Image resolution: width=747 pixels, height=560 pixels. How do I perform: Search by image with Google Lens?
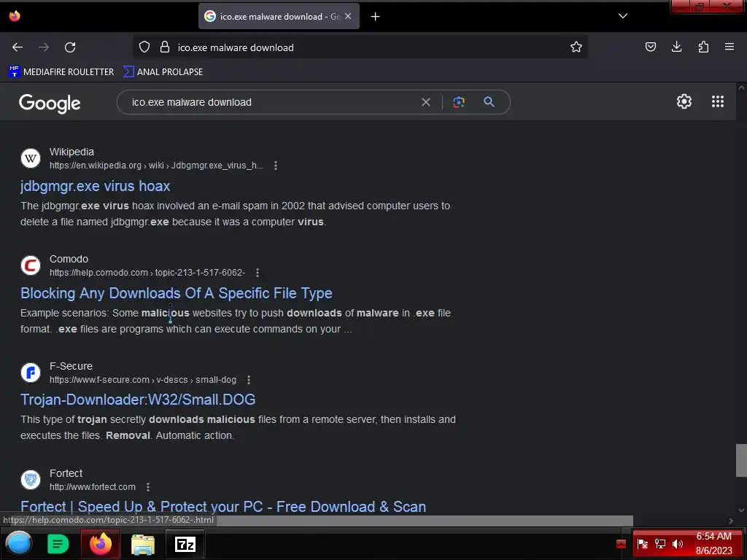pos(458,102)
